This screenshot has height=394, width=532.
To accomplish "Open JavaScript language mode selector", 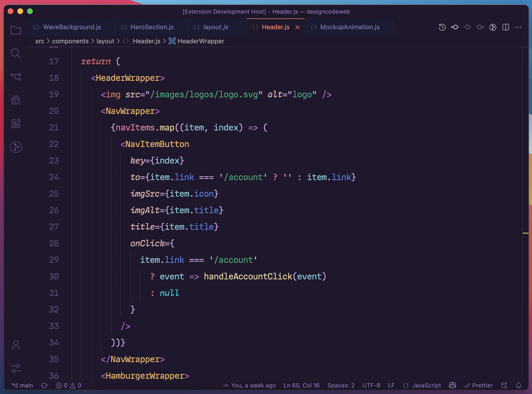I will point(422,385).
